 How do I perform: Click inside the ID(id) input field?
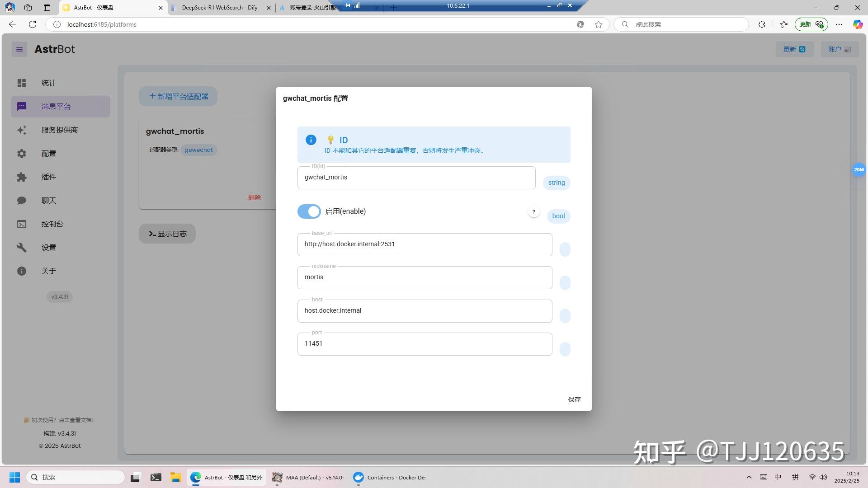416,177
